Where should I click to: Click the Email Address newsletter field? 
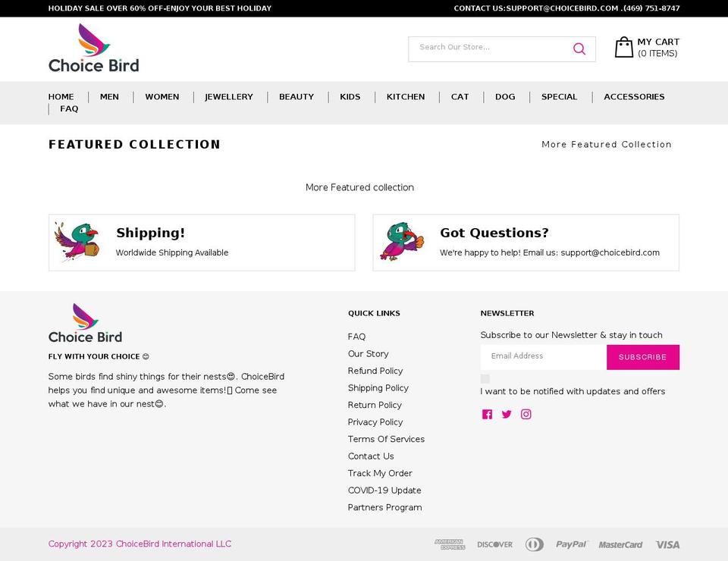[544, 357]
